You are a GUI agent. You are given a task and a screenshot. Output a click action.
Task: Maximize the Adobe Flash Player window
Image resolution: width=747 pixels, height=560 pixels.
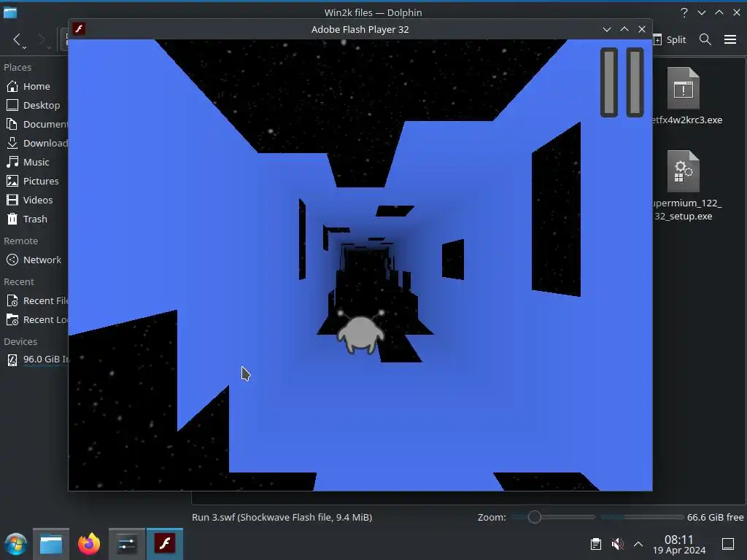pos(624,29)
